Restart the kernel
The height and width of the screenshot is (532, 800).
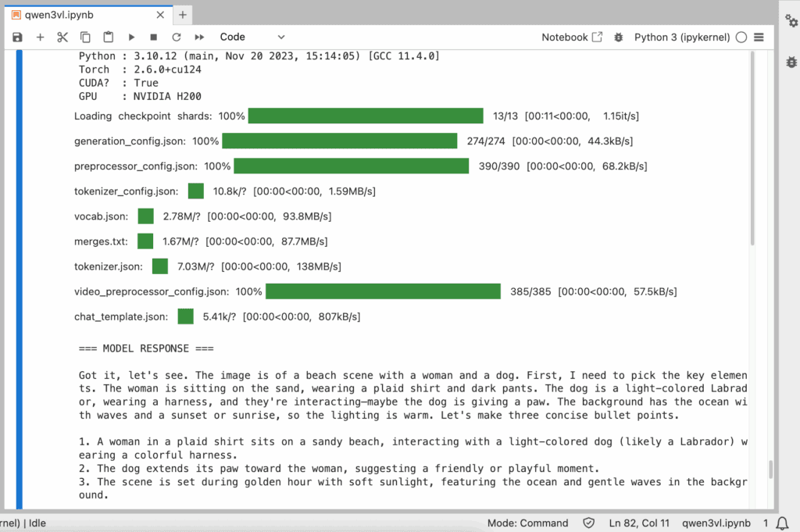point(177,37)
